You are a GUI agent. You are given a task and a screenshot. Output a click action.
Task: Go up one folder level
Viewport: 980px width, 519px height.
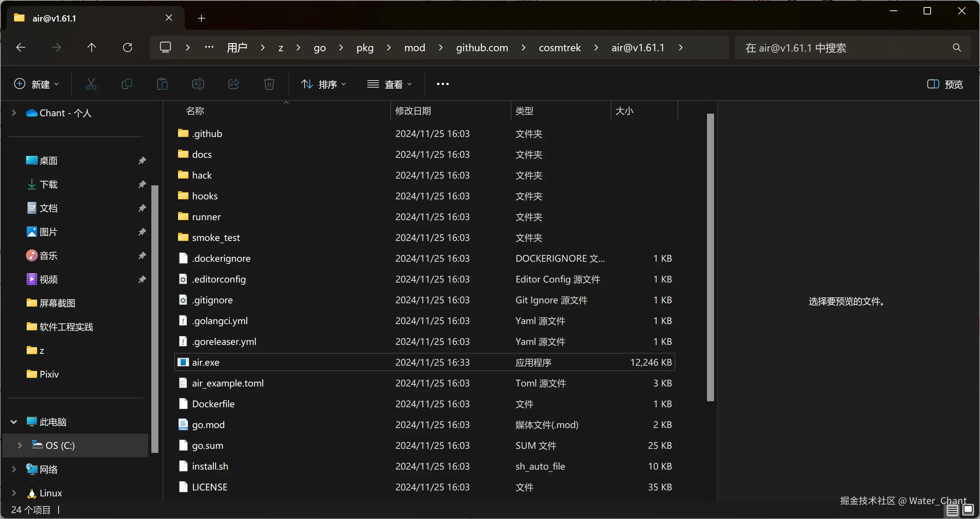pyautogui.click(x=91, y=48)
